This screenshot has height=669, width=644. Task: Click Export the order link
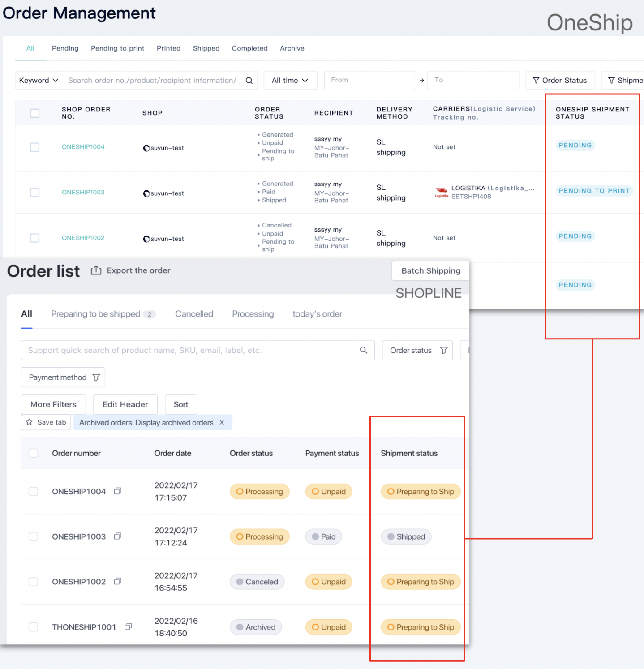(x=138, y=270)
